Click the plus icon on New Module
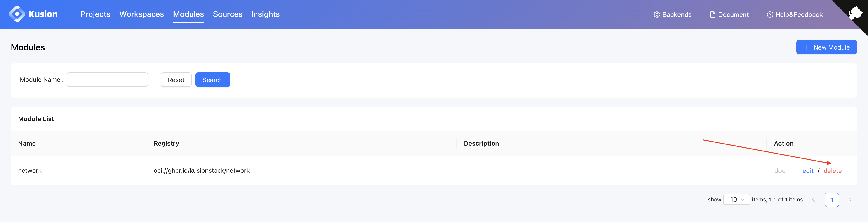The image size is (868, 222). pos(807,47)
